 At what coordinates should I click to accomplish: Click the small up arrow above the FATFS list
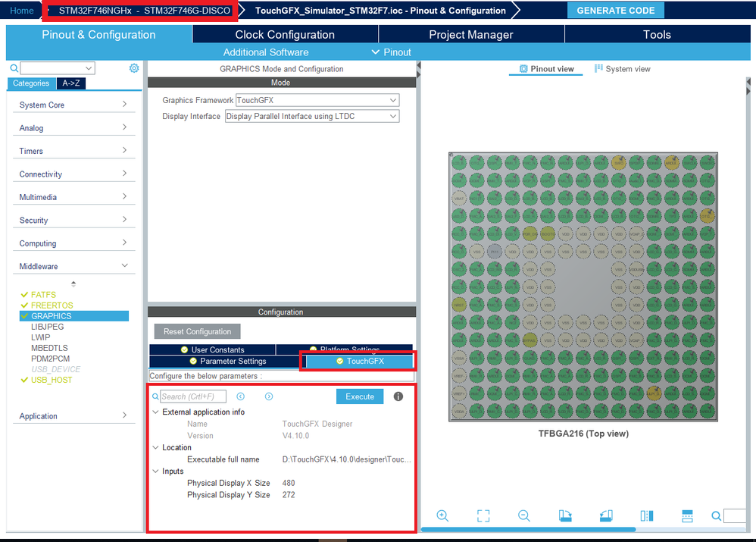click(73, 284)
